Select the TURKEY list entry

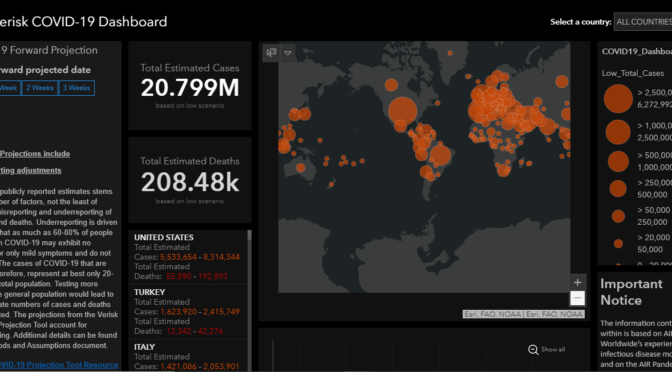pyautogui.click(x=187, y=312)
